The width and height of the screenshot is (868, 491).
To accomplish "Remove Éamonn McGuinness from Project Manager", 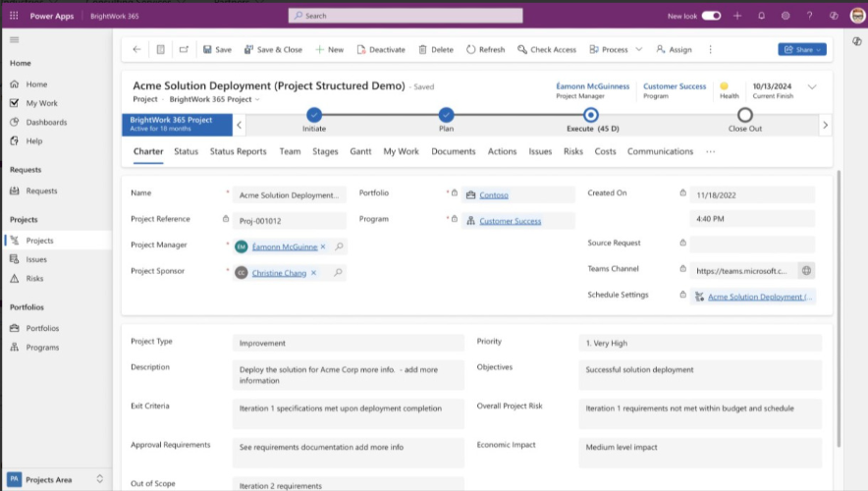I will (323, 246).
